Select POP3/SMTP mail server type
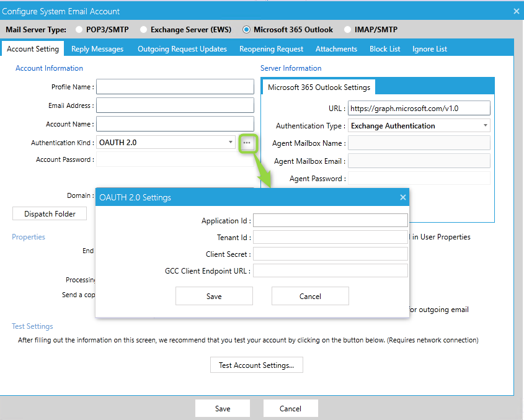This screenshot has height=420, width=524. (79, 29)
